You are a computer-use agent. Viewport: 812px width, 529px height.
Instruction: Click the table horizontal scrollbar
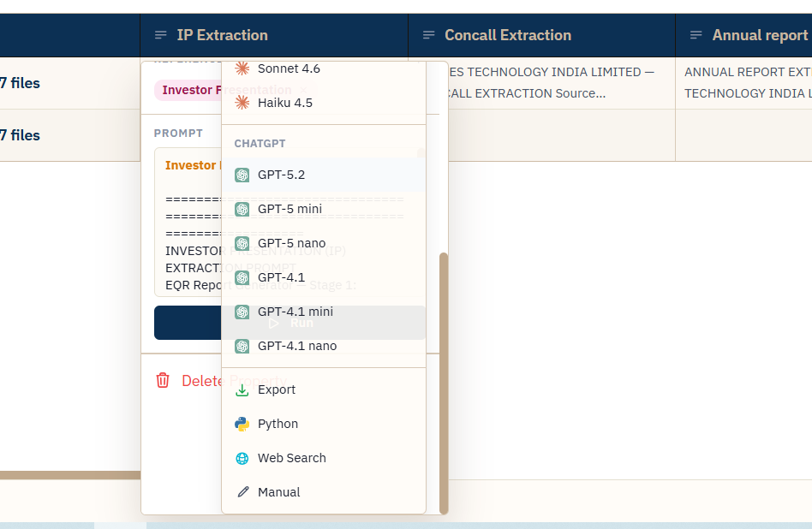[70, 475]
